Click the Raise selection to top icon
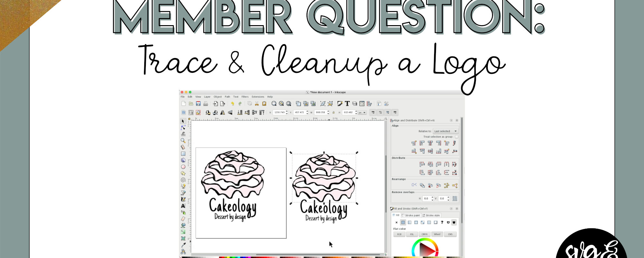 point(262,113)
